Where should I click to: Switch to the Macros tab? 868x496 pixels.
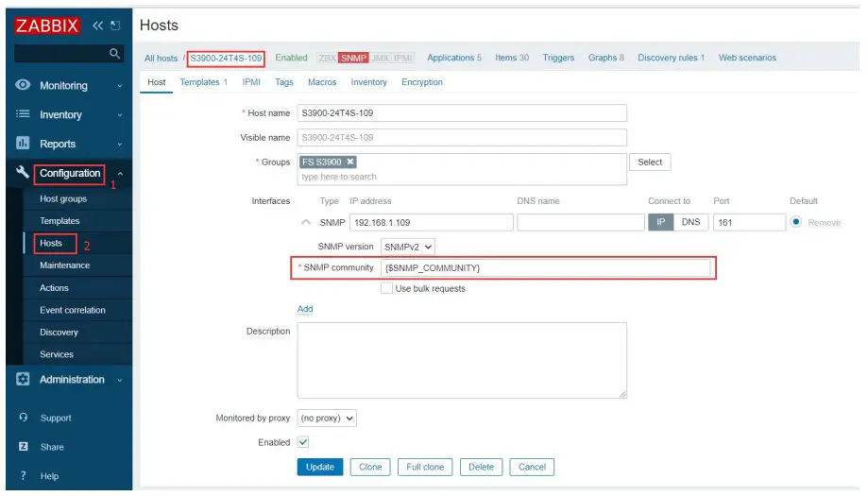point(322,82)
